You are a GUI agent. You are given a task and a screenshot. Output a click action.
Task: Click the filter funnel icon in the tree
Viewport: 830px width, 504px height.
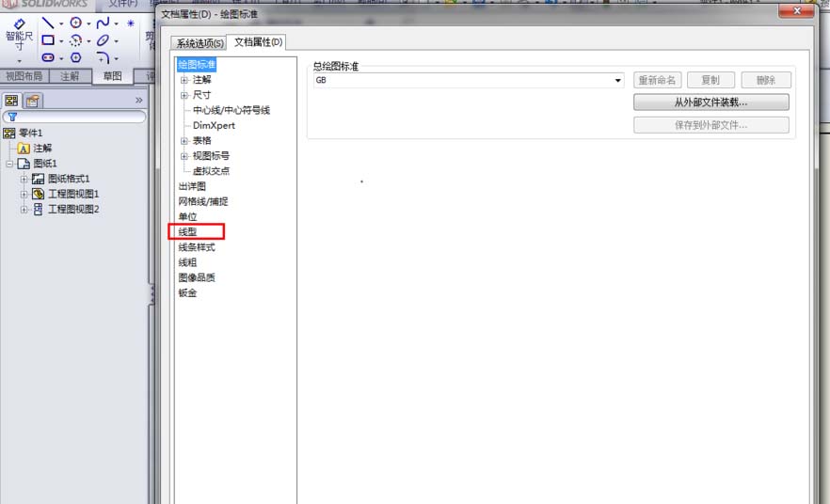click(13, 117)
